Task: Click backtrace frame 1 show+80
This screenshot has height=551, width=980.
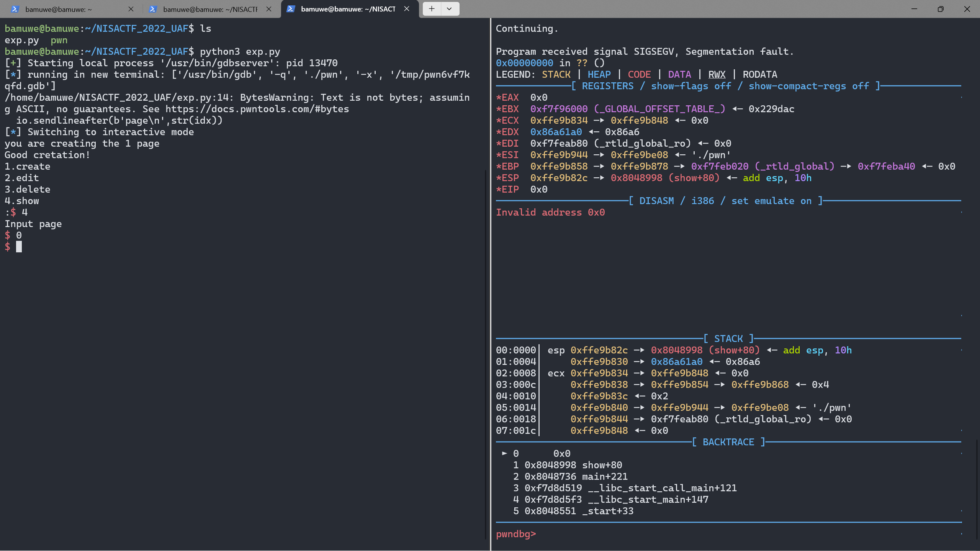Action: (568, 465)
